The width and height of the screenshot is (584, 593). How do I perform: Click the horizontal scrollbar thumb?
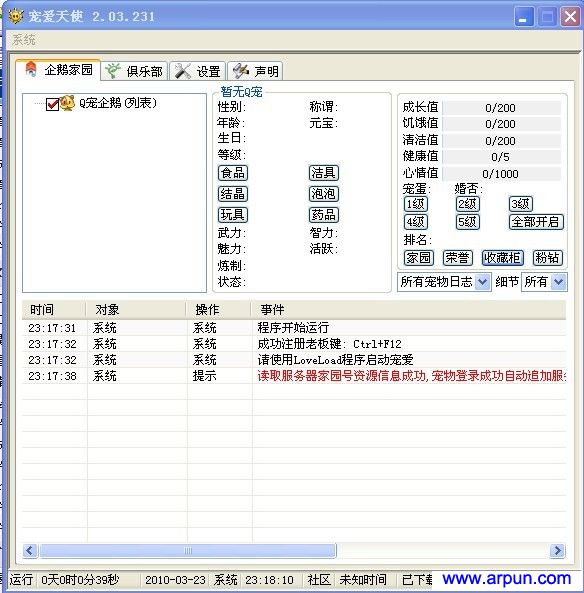pyautogui.click(x=188, y=551)
